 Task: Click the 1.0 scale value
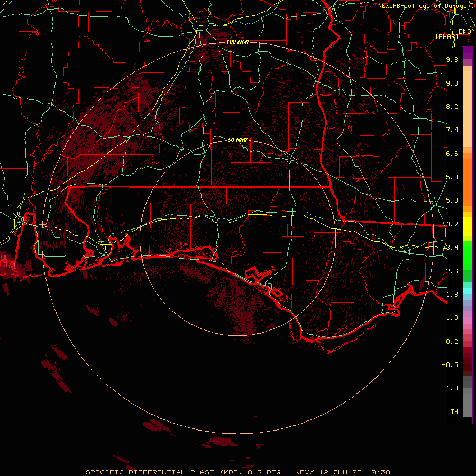pyautogui.click(x=452, y=318)
